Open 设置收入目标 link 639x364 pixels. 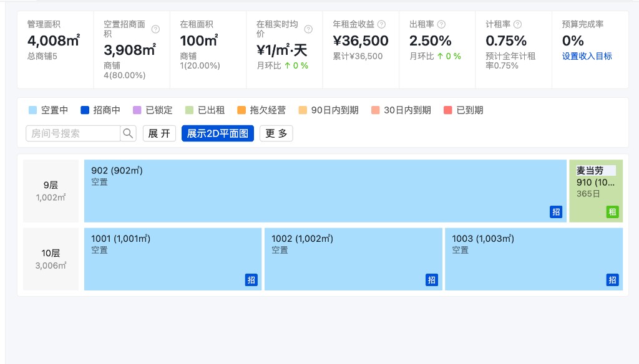click(587, 56)
